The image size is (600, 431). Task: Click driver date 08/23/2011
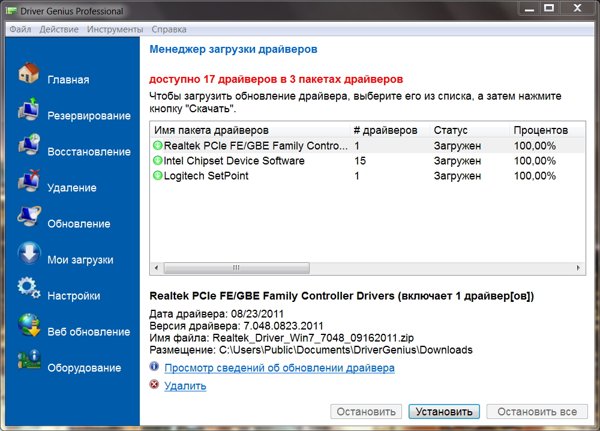(257, 314)
